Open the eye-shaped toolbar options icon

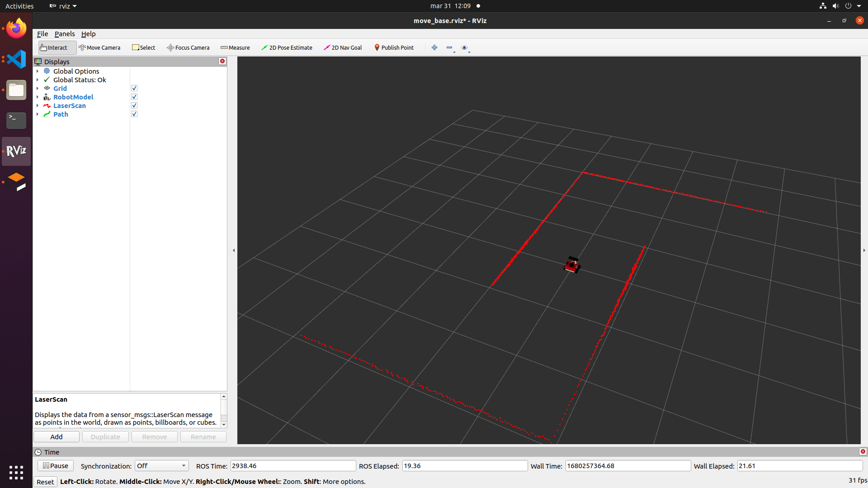[464, 47]
